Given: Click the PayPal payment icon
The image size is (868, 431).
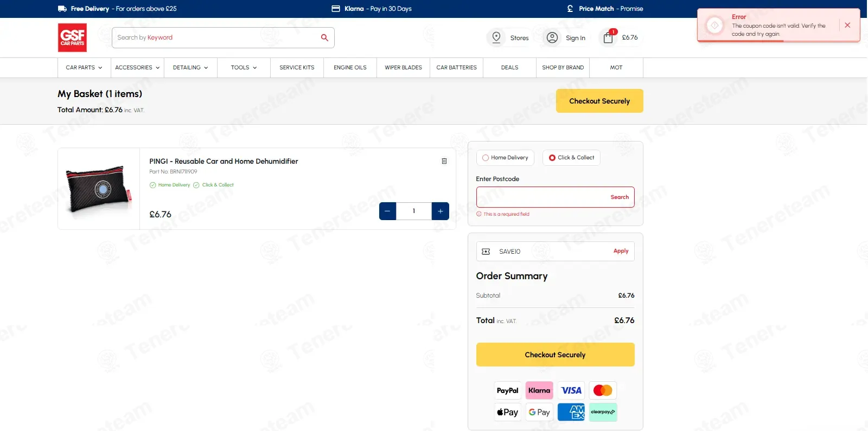Looking at the screenshot, I should point(508,390).
